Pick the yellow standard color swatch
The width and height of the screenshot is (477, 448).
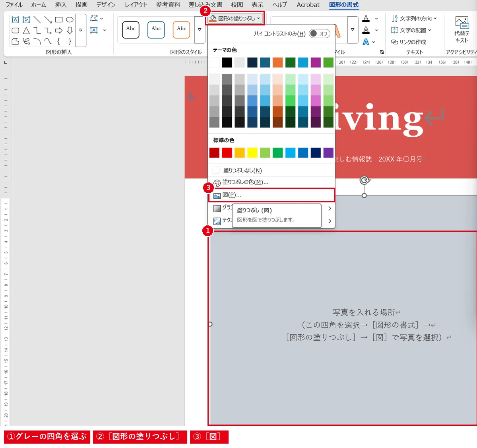click(252, 153)
